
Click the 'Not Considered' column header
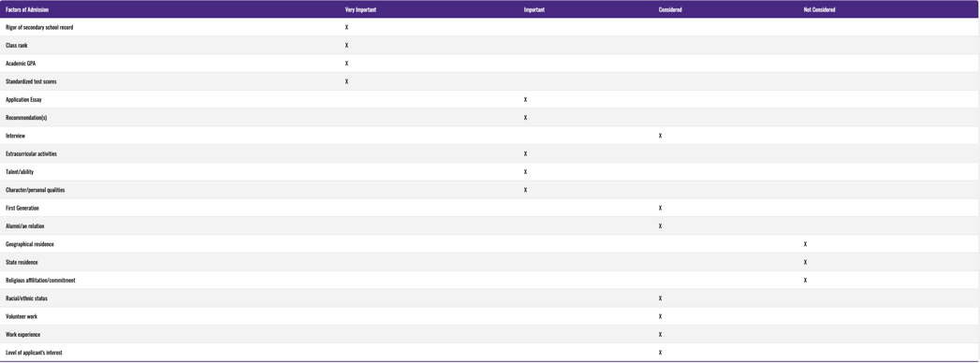pos(819,10)
